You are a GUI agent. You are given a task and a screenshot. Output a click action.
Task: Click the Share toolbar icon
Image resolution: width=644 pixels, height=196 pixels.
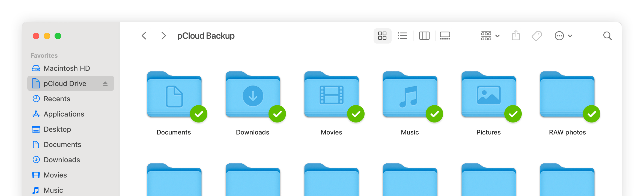pos(515,36)
